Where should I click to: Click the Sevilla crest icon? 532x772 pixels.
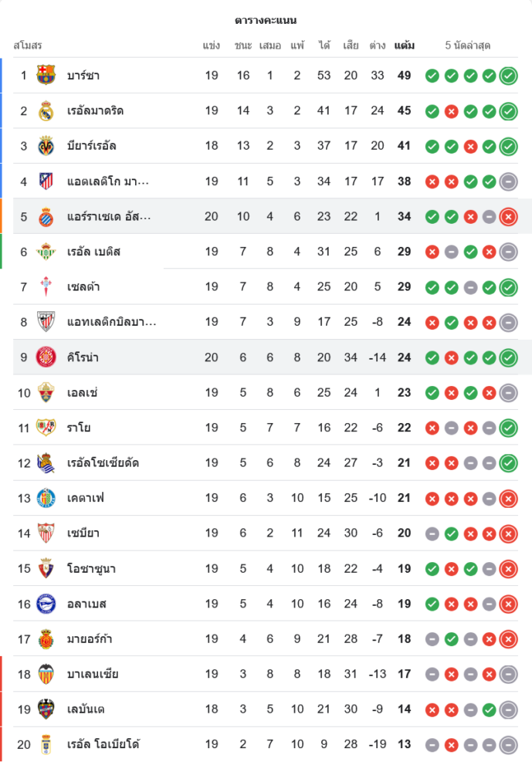[x=46, y=533]
